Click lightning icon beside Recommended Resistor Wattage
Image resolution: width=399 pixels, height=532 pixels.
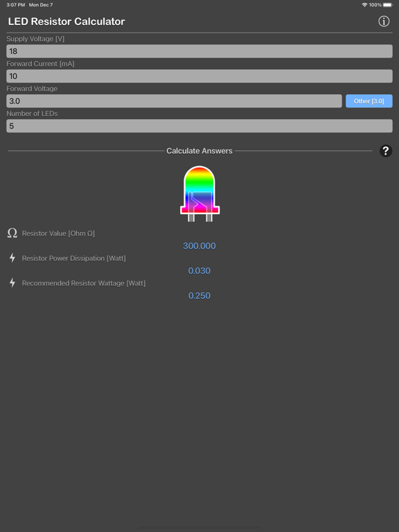coord(12,283)
